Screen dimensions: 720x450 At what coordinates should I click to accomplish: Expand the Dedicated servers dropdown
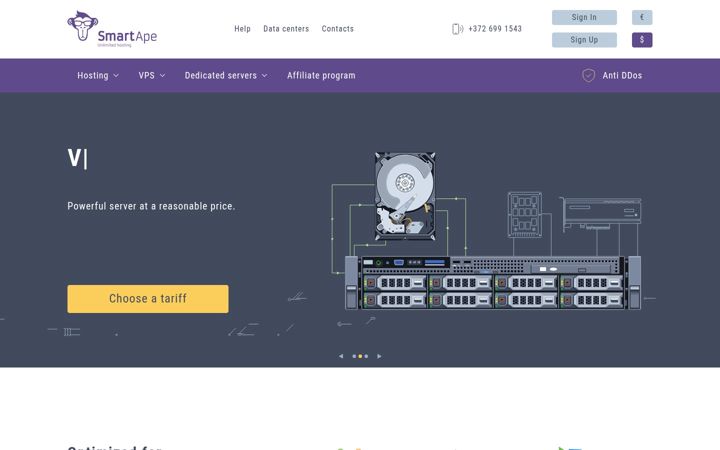[x=226, y=75]
